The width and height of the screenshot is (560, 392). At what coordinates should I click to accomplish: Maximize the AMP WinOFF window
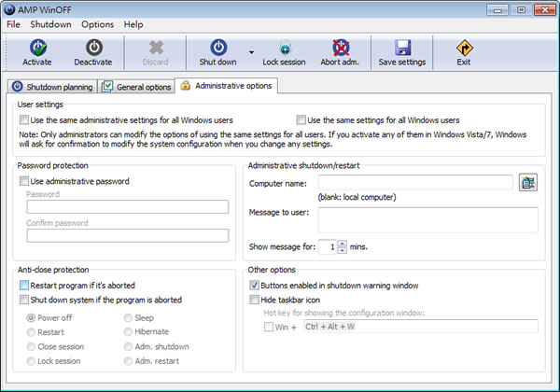(x=521, y=10)
